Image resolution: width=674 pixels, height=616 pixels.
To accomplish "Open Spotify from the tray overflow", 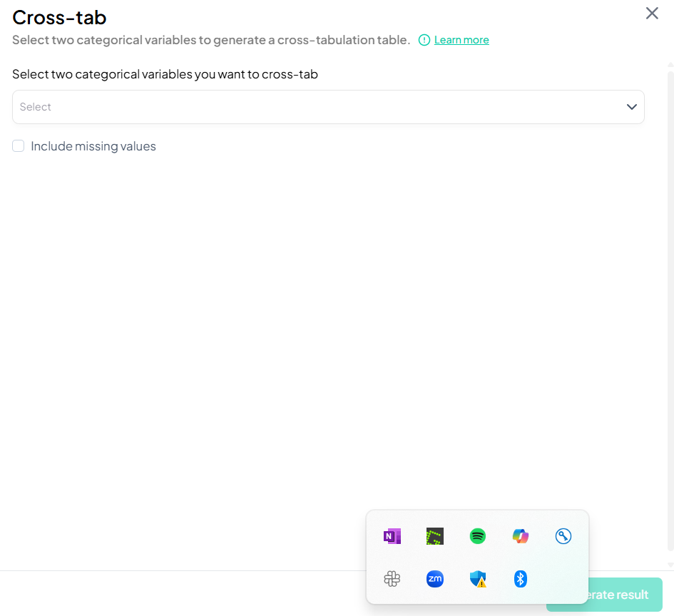I will pyautogui.click(x=478, y=536).
